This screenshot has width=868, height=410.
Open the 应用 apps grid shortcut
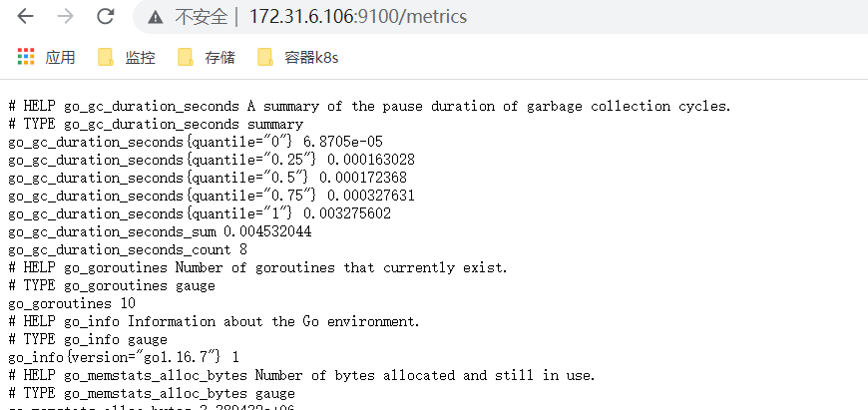tap(46, 58)
